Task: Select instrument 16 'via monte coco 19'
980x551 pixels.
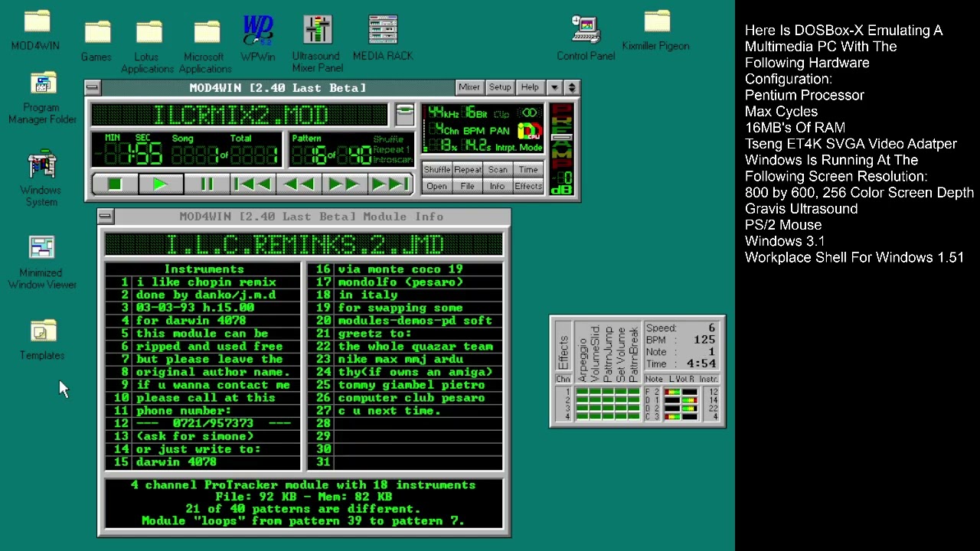Action: [x=406, y=269]
